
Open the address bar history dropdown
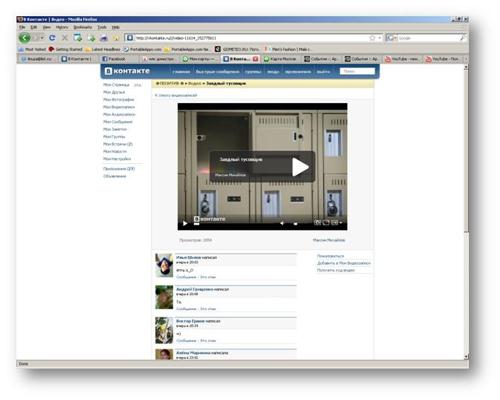[380, 38]
